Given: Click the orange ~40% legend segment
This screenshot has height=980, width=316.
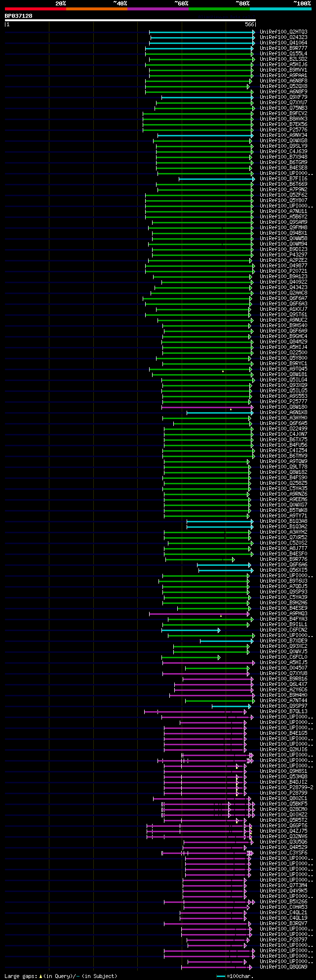Looking at the screenshot, I should (96, 8).
